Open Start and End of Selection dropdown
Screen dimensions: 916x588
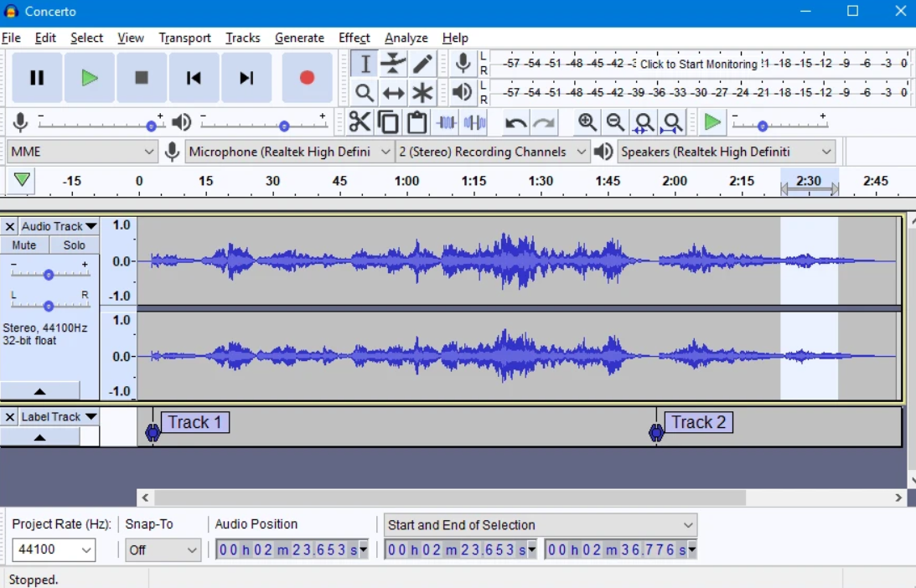[x=541, y=525]
